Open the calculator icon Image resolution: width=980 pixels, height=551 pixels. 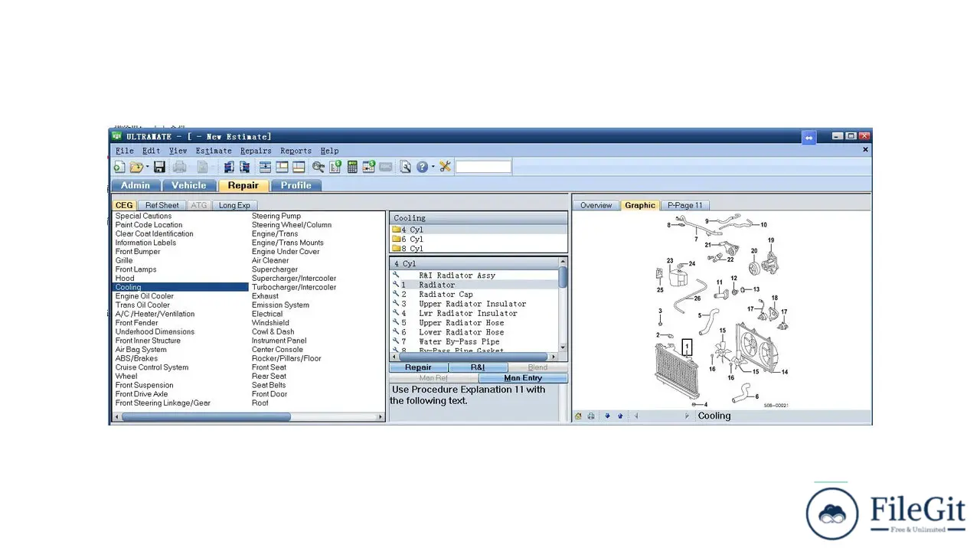click(x=352, y=167)
